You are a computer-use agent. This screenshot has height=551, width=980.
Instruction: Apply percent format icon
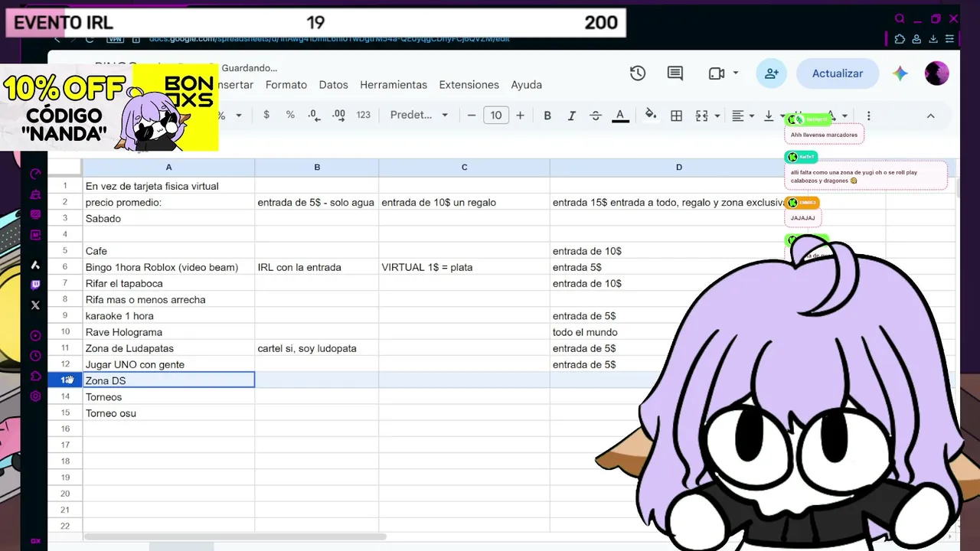(x=290, y=115)
